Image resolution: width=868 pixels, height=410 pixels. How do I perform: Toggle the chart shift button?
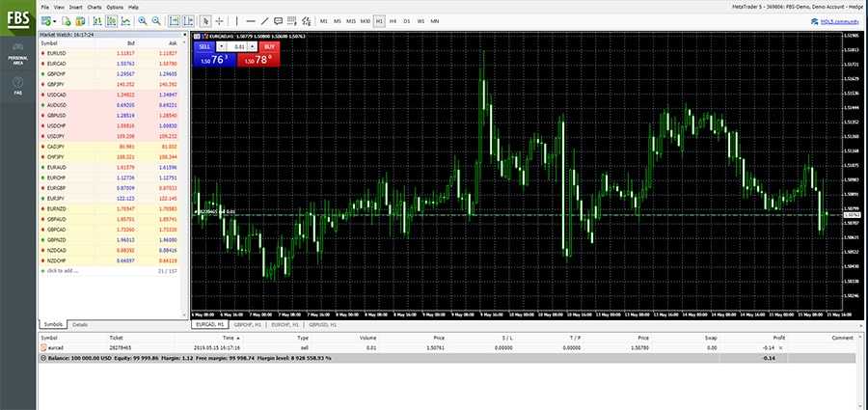(x=187, y=20)
